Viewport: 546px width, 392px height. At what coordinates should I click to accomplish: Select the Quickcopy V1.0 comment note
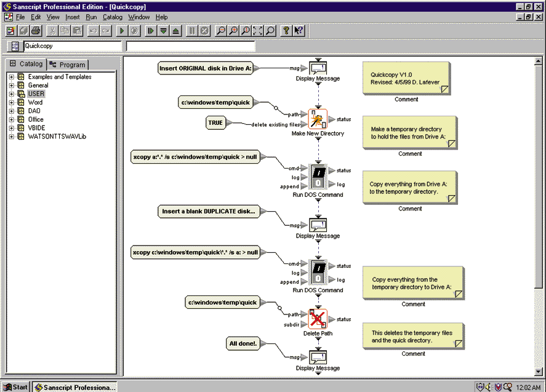[x=406, y=78]
